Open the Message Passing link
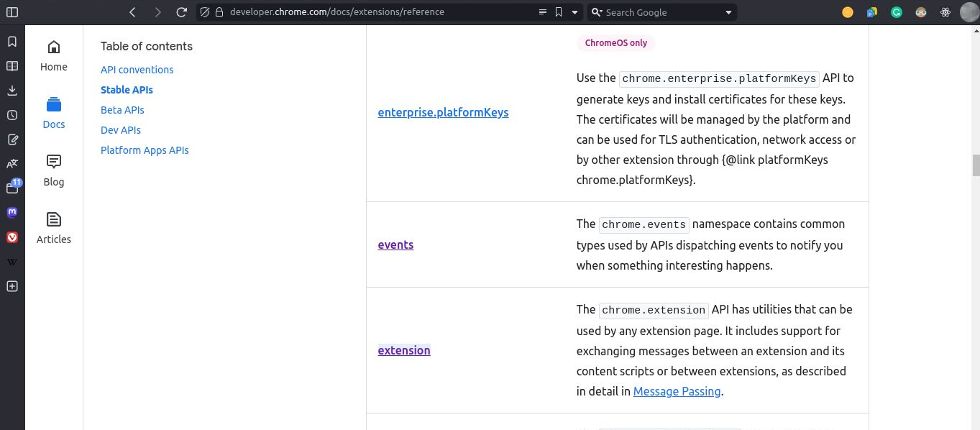980x430 pixels. coord(676,391)
